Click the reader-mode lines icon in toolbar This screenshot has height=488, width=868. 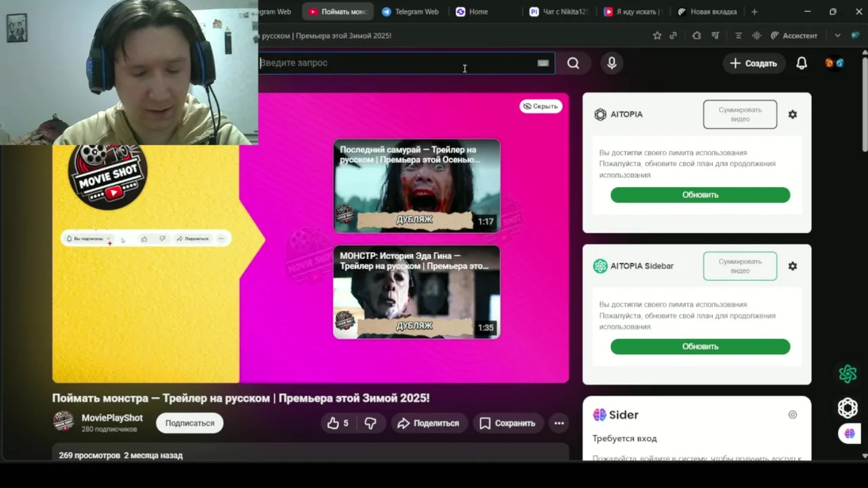point(738,35)
